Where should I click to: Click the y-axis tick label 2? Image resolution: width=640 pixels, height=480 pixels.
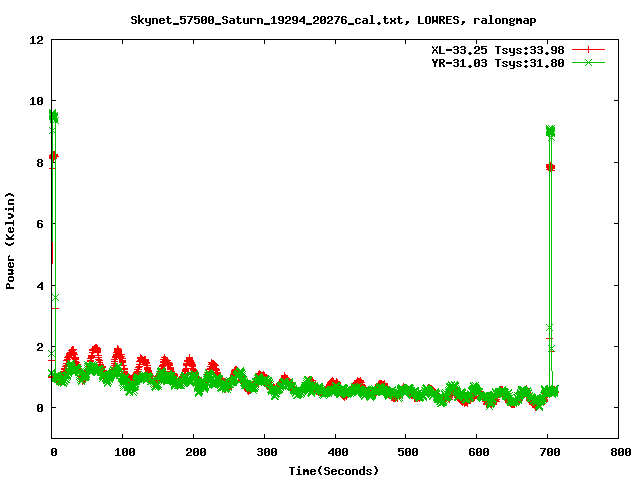[40, 347]
